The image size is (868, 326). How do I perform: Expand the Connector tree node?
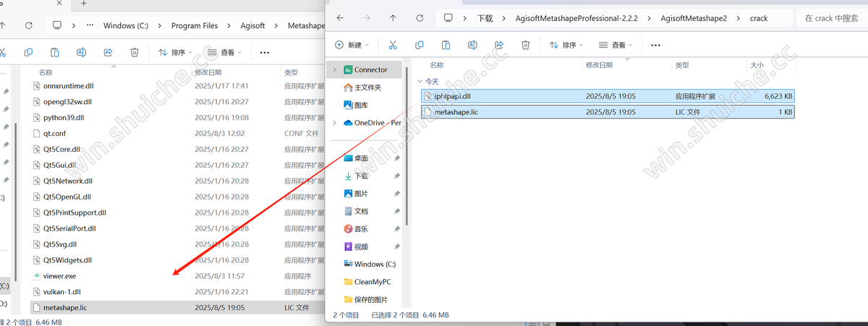pyautogui.click(x=333, y=70)
